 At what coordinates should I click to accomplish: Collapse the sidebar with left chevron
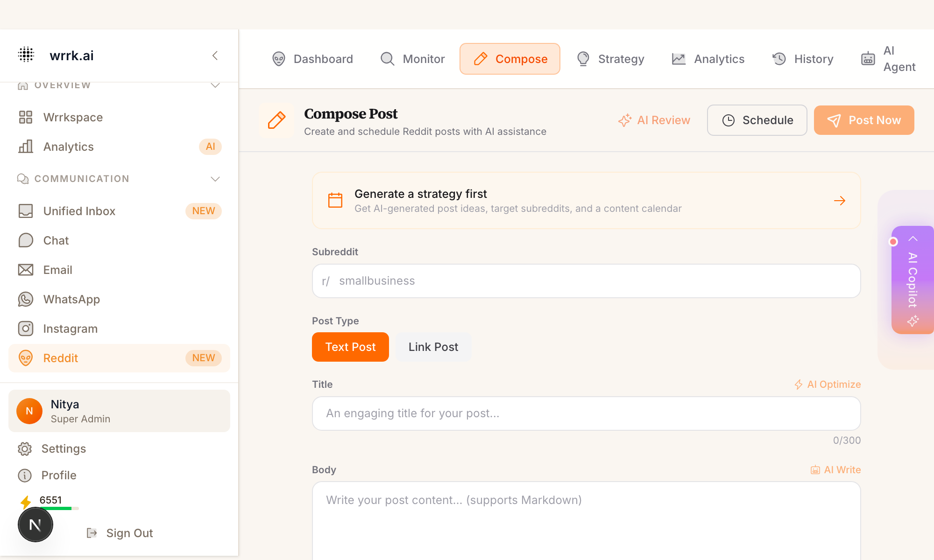tap(215, 56)
